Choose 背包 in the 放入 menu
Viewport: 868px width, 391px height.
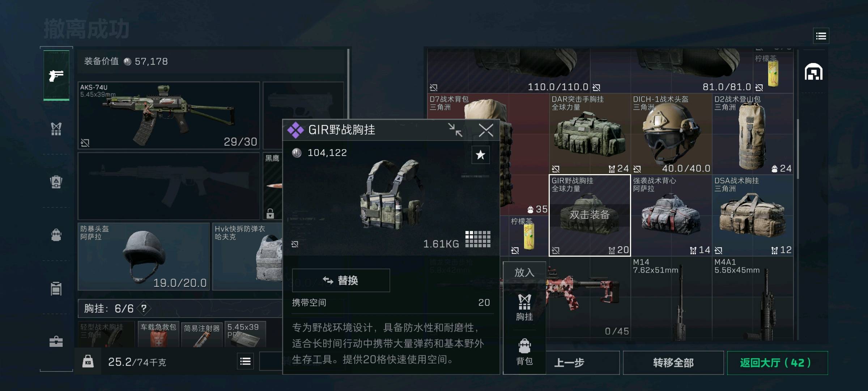pyautogui.click(x=524, y=352)
